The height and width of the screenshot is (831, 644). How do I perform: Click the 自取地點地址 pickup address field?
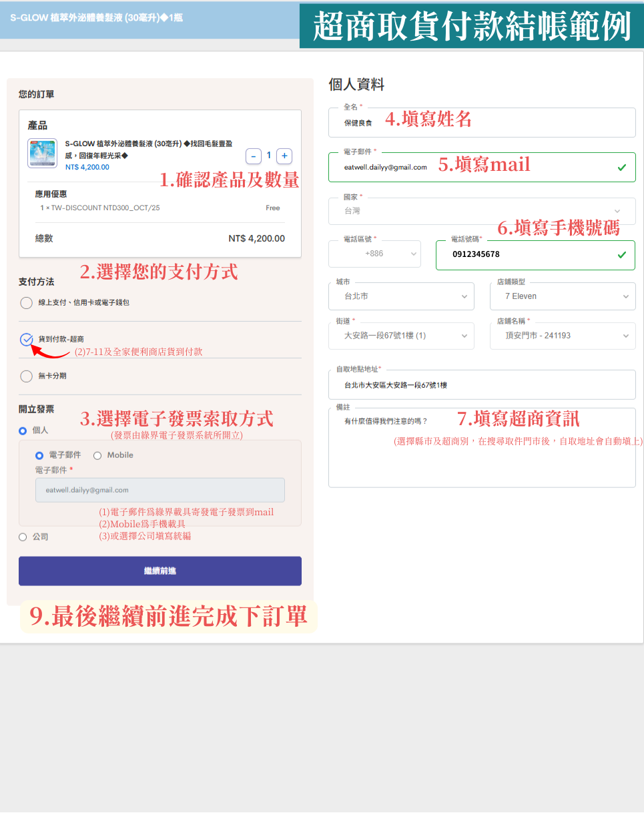click(x=482, y=384)
